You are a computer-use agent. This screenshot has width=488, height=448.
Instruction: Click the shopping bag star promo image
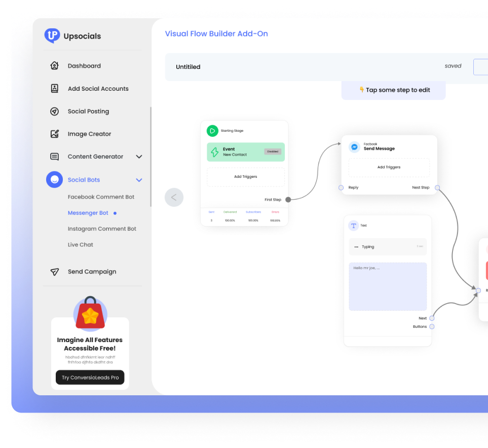click(90, 313)
